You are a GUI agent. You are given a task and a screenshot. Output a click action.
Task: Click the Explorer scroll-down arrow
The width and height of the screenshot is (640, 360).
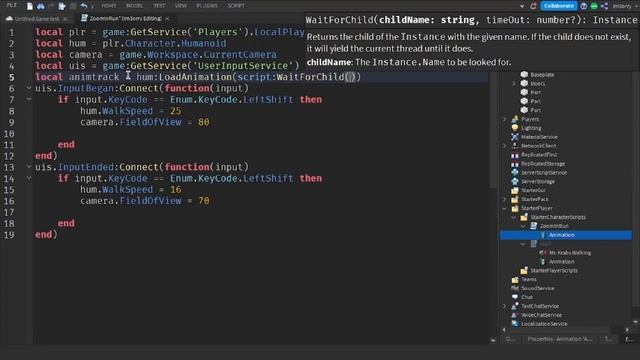635,322
